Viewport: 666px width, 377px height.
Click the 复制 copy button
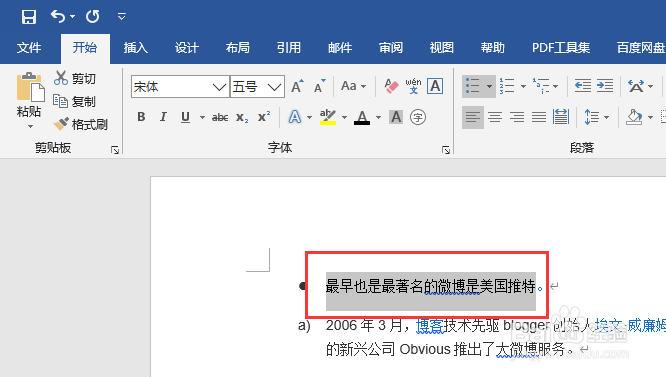75,101
